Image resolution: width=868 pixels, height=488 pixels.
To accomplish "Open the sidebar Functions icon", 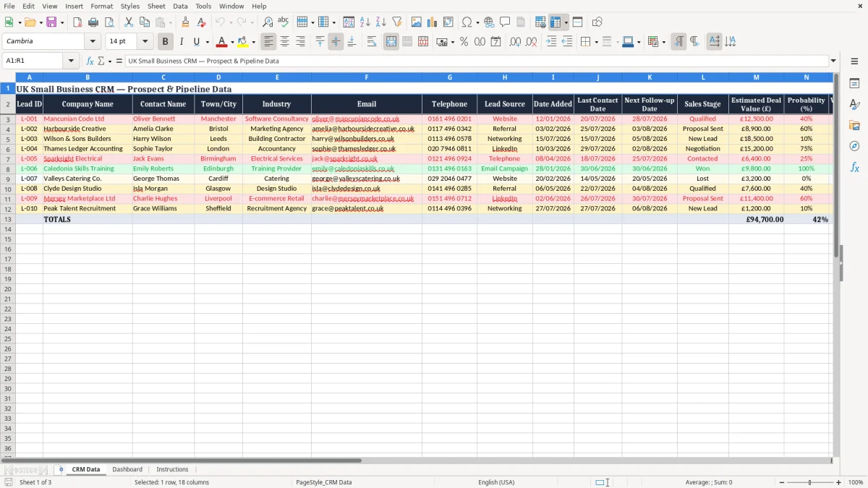I will tap(854, 167).
